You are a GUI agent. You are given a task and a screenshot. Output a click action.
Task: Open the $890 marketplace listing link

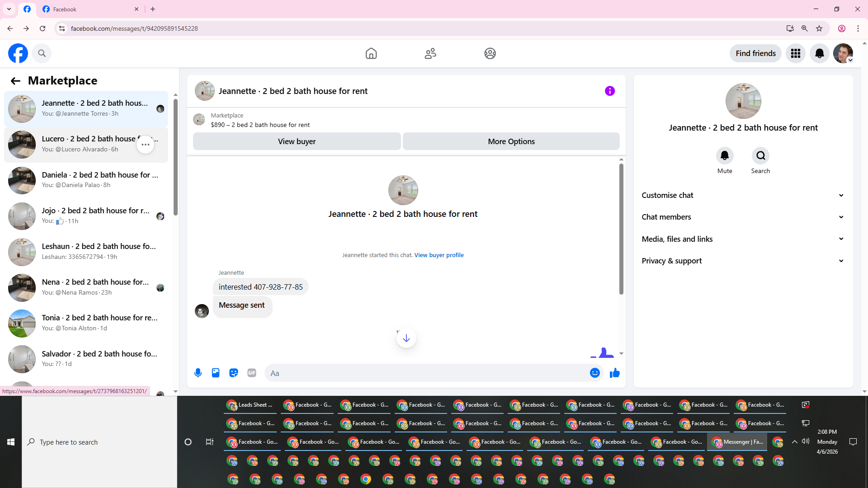tap(260, 125)
